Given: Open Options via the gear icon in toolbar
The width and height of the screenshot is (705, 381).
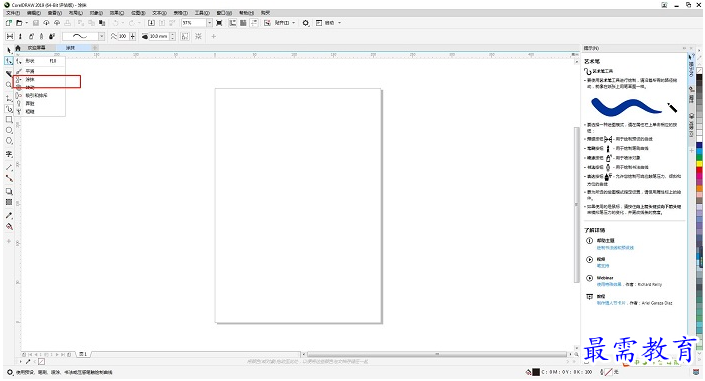Looking at the screenshot, I should point(306,22).
